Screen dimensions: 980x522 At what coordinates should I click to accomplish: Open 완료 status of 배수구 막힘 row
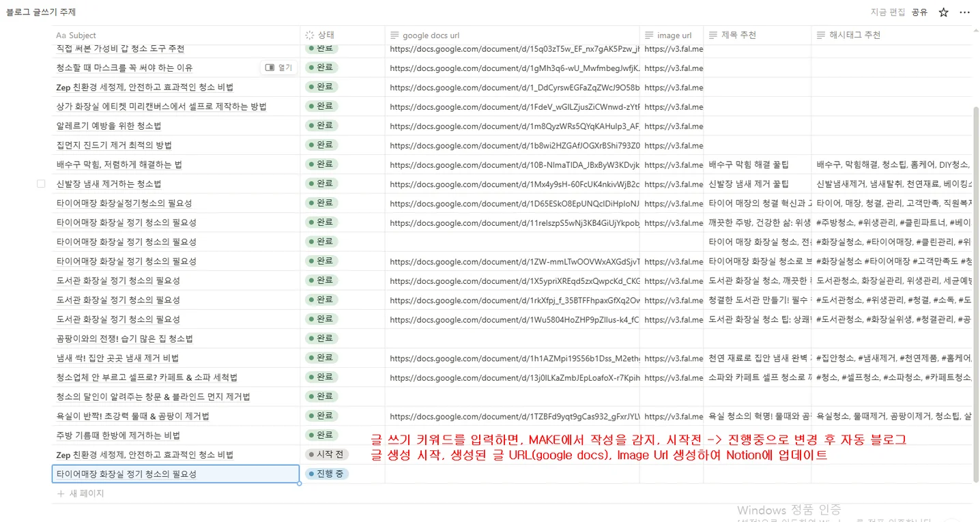pyautogui.click(x=321, y=164)
